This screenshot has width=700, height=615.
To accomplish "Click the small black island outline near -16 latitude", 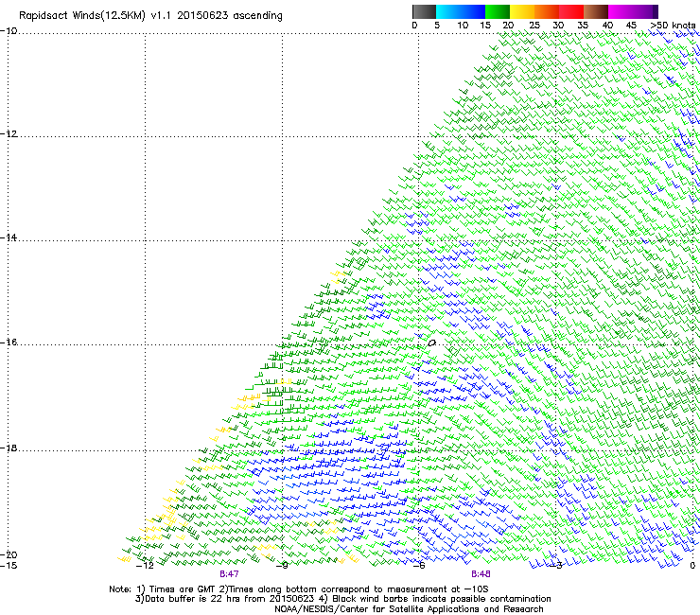I will coord(431,343).
